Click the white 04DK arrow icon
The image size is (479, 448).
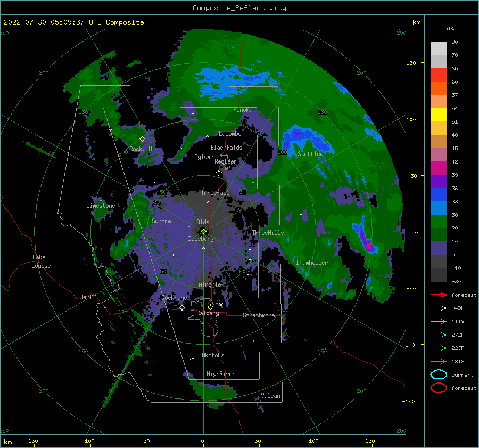(x=439, y=308)
